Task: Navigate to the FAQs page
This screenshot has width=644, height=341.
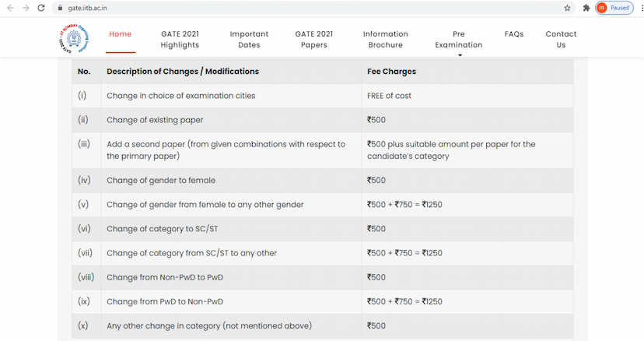Action: click(513, 34)
